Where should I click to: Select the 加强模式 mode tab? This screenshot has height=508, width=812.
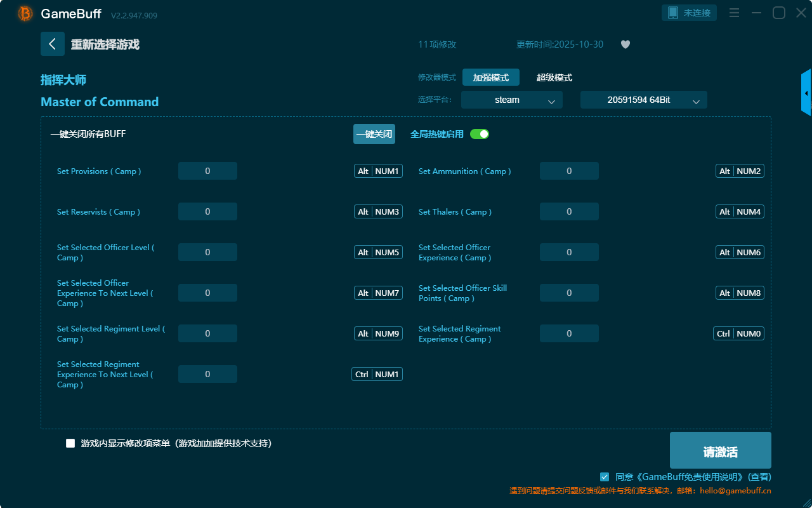pos(490,77)
